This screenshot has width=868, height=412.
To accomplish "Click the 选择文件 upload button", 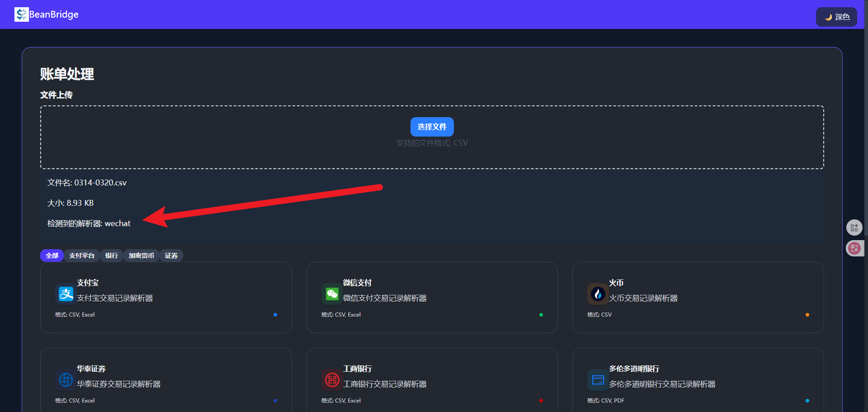I will pyautogui.click(x=432, y=127).
